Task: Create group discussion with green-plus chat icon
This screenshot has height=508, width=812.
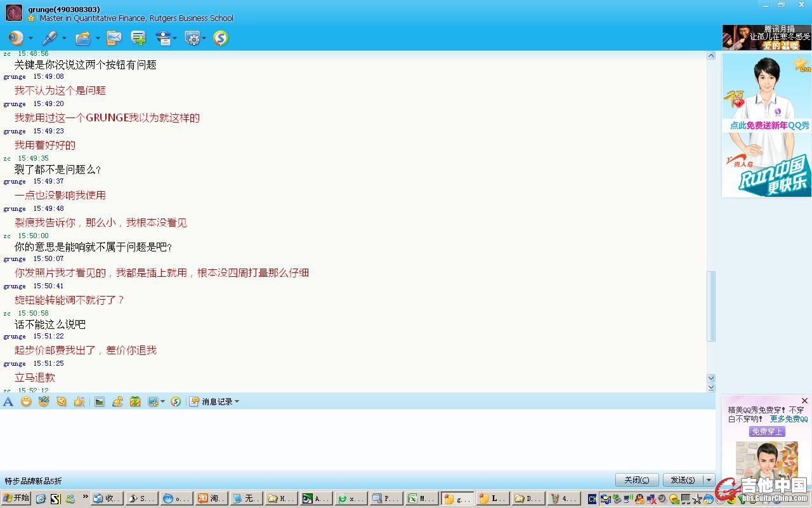Action: [x=138, y=38]
